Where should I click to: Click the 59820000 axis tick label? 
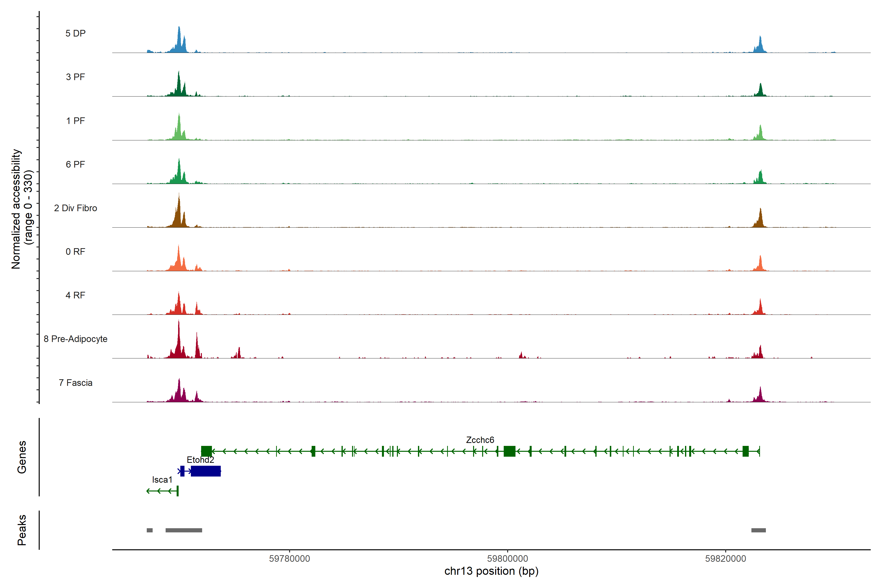726,558
